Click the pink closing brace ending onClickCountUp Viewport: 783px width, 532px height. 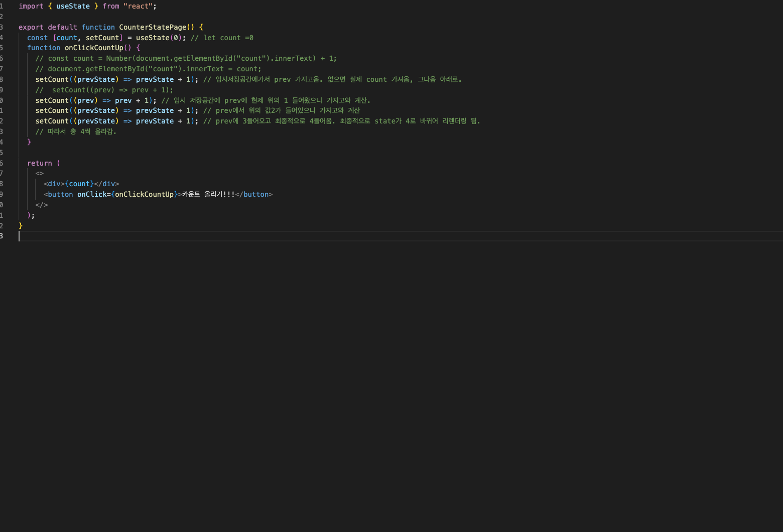pos(29,142)
